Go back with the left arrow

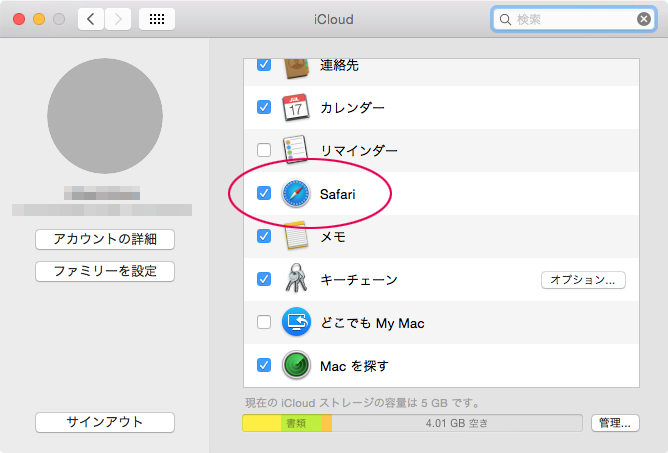pos(91,19)
